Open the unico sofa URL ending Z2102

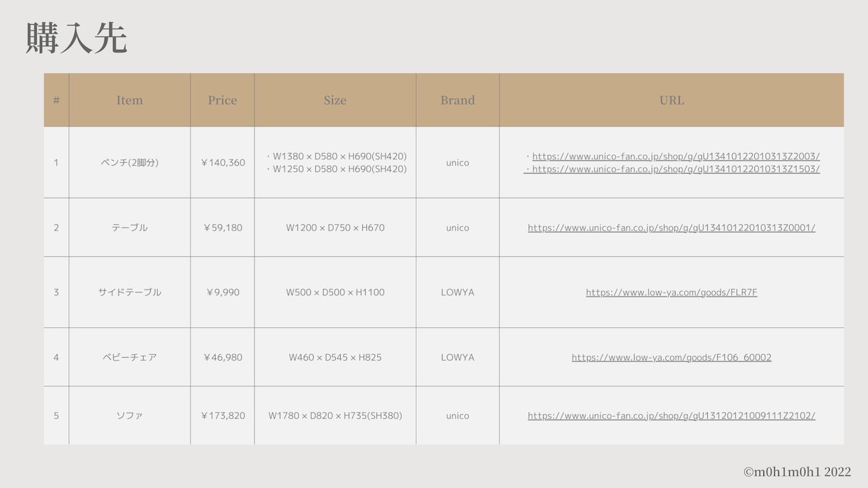[x=672, y=415]
